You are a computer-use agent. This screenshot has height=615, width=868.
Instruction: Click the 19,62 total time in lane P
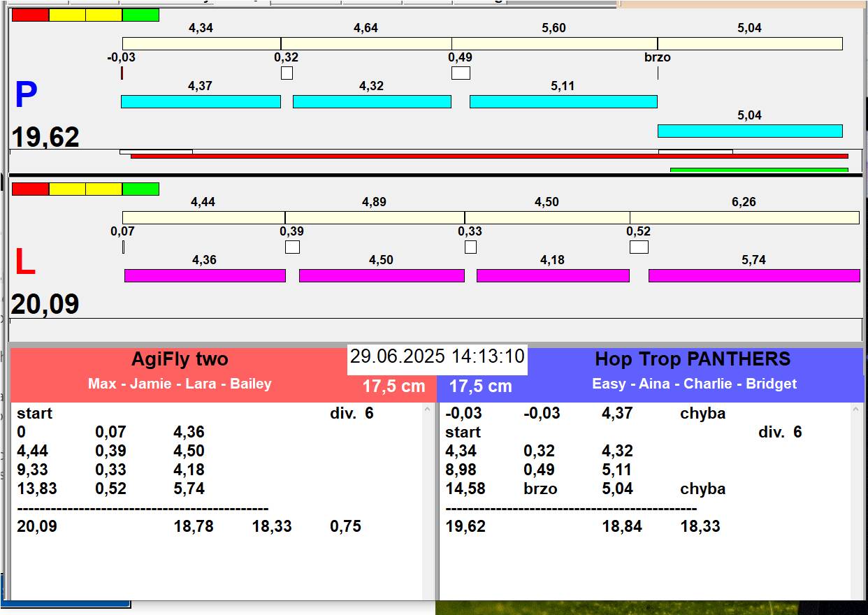point(45,138)
